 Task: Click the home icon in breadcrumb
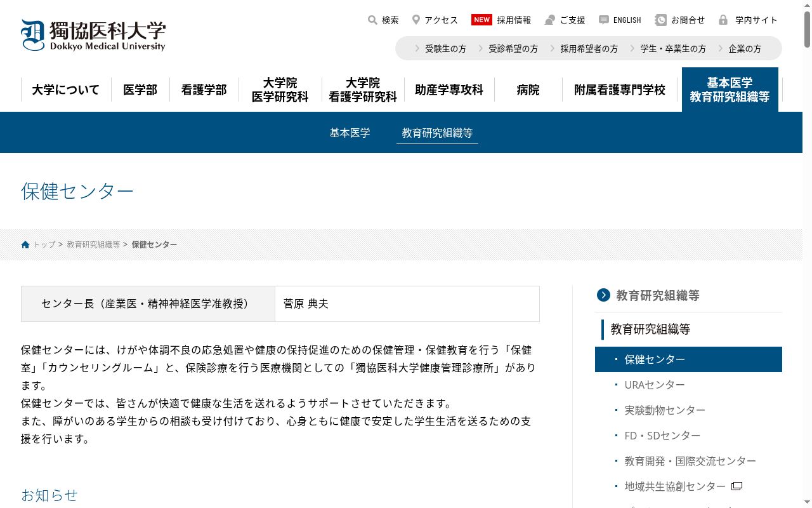click(25, 244)
